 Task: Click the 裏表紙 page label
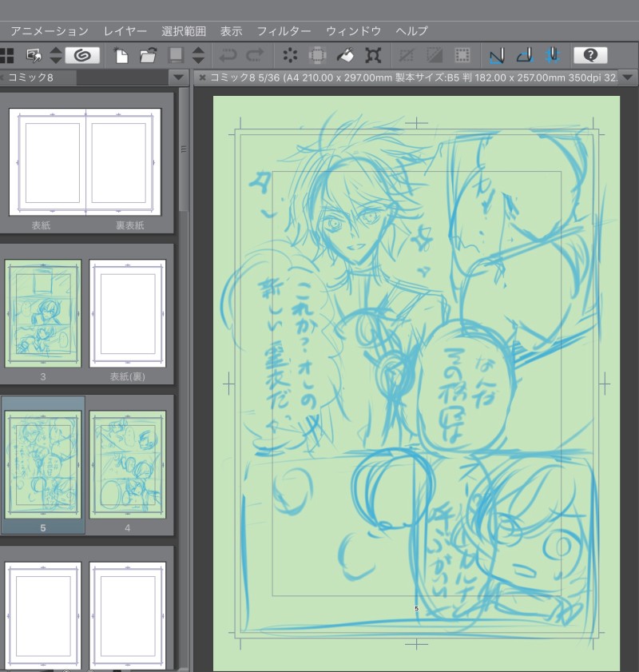point(129,225)
